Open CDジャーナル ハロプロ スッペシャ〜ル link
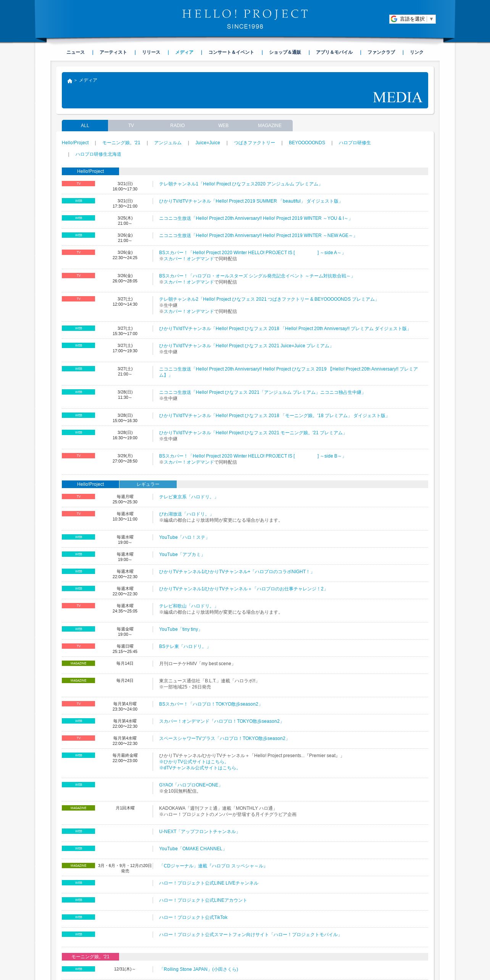 coord(213,866)
